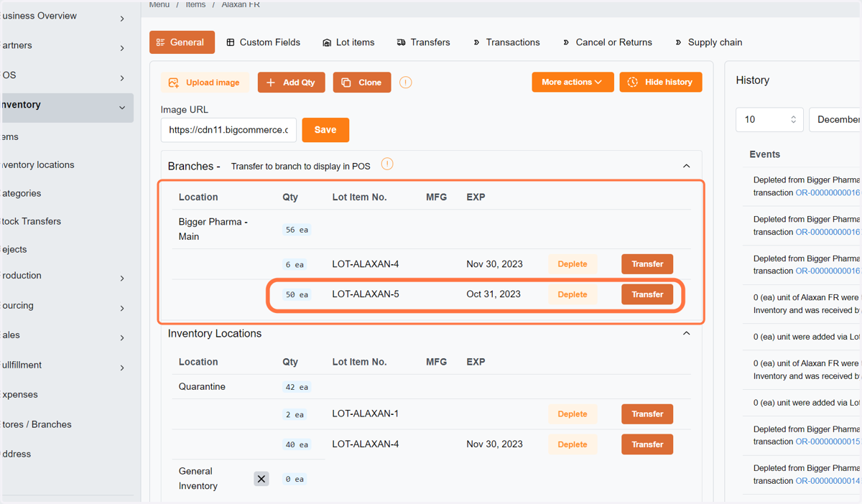Click info icon beside Clone button

406,83
